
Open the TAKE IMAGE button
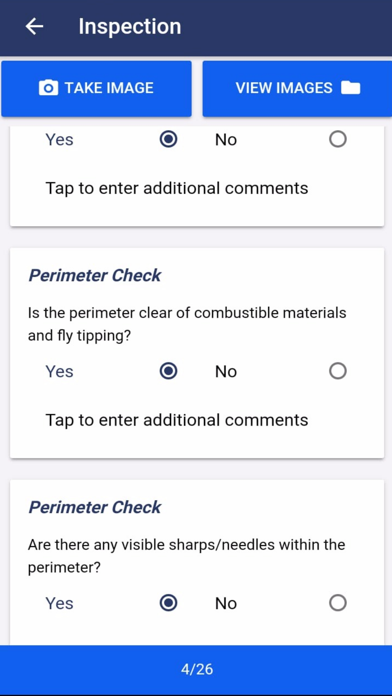point(96,89)
